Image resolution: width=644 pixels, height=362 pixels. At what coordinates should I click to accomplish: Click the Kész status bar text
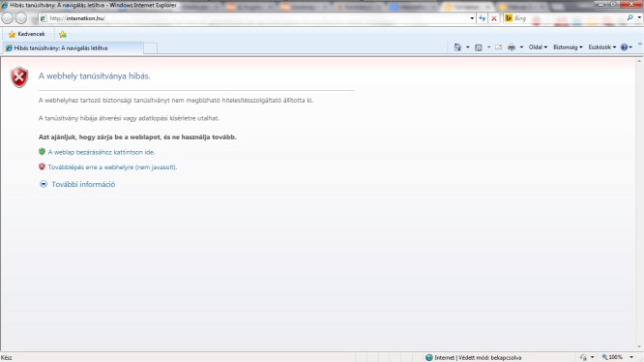tap(6, 357)
